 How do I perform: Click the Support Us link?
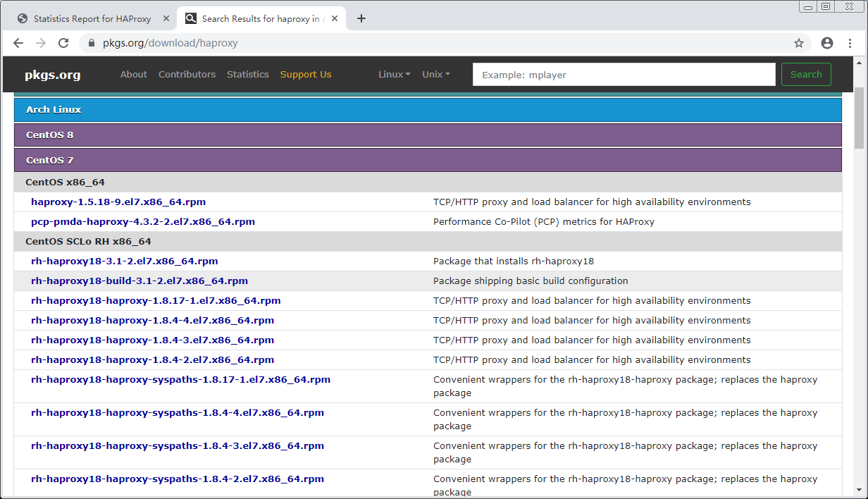[x=306, y=74]
